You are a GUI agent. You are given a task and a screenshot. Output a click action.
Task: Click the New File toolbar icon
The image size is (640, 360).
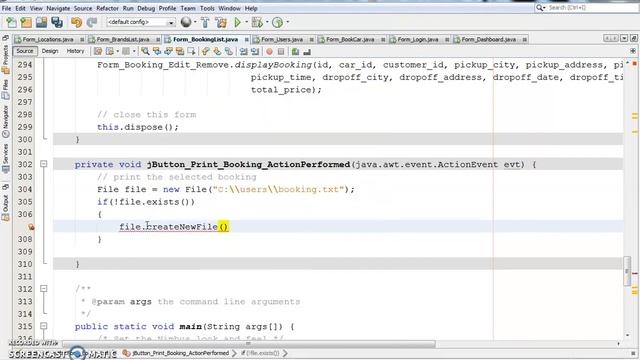[11, 22]
